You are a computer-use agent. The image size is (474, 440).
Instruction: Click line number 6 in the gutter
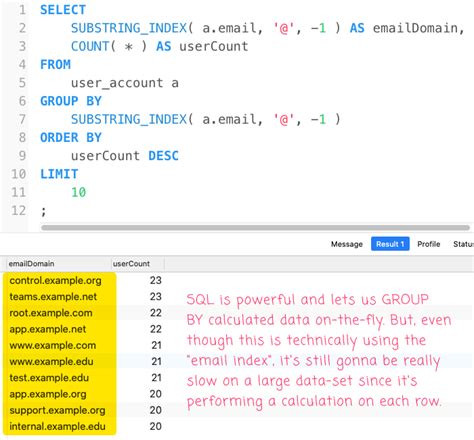coord(22,101)
